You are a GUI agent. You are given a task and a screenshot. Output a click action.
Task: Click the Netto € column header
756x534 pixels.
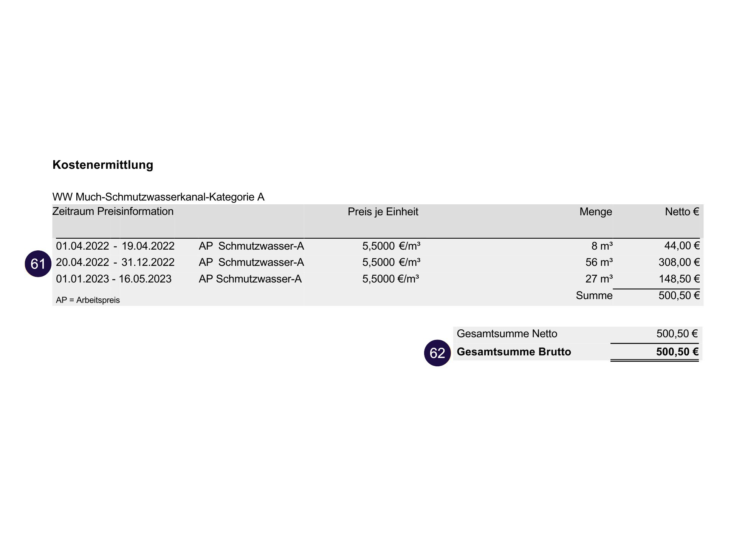click(x=682, y=211)
